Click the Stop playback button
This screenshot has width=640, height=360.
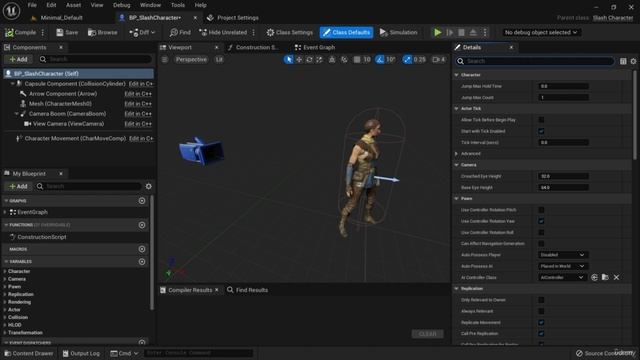[461, 32]
